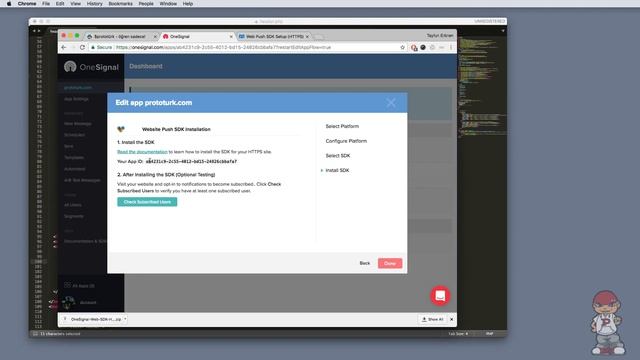The image size is (640, 360).
Task: Click the '1. Install the SDK' heading
Action: coord(136,142)
